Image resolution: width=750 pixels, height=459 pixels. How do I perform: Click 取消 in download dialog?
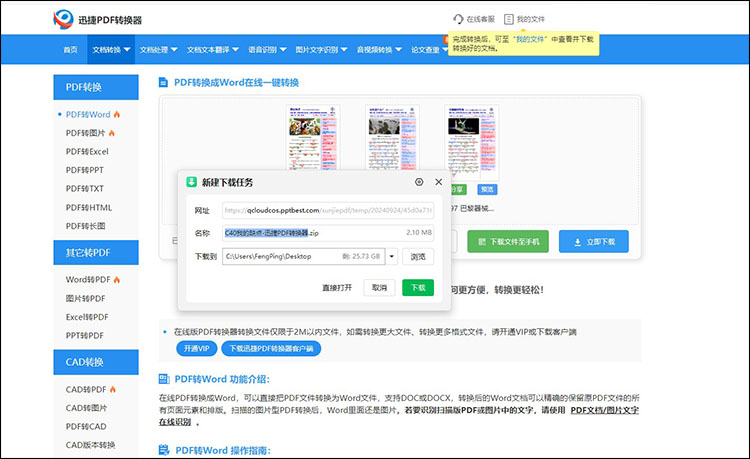coord(379,287)
